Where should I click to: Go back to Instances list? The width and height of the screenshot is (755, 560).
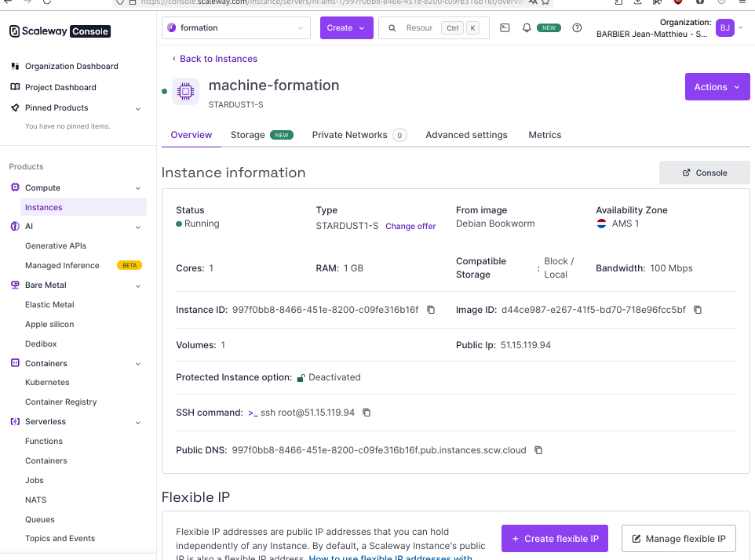point(215,59)
